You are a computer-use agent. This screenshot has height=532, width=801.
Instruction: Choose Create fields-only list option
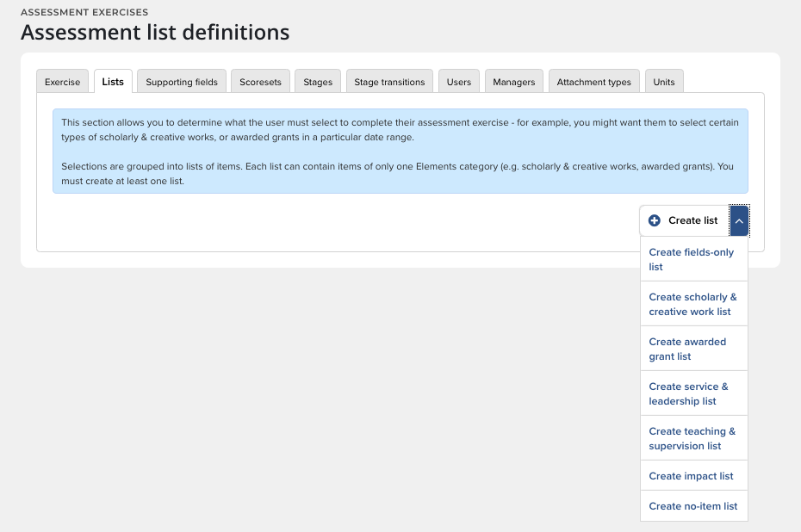coord(693,259)
